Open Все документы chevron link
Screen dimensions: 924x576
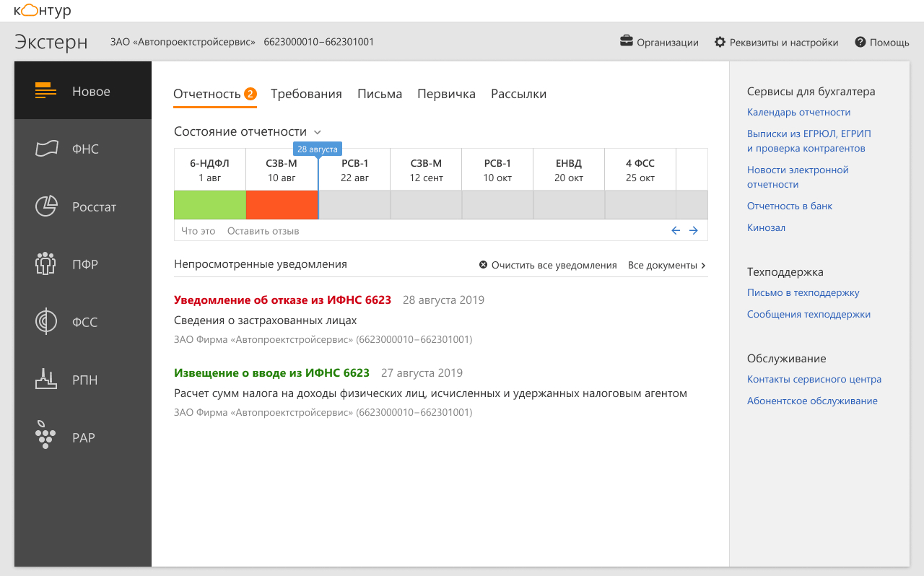coord(667,265)
